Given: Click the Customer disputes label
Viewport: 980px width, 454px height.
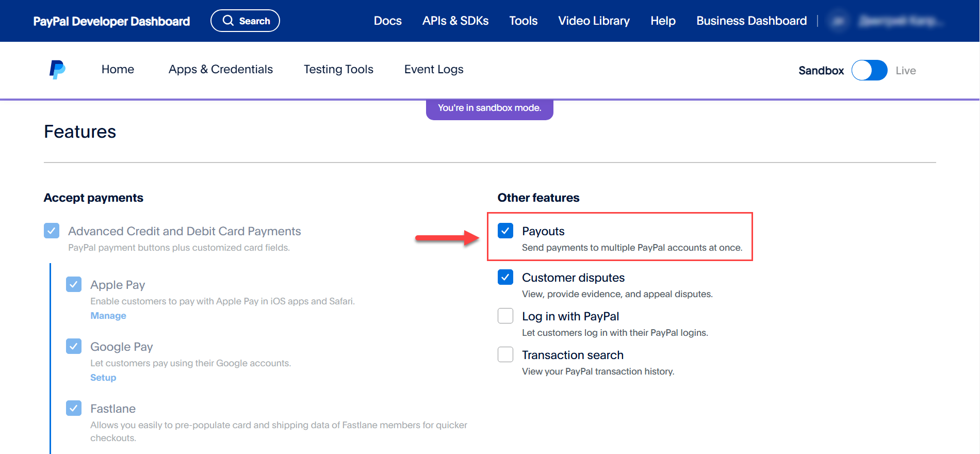Looking at the screenshot, I should (x=573, y=278).
